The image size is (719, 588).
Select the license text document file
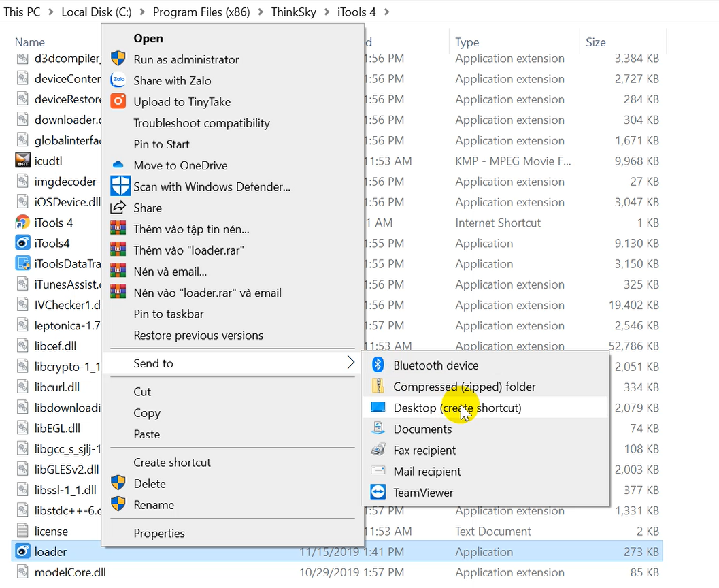pyautogui.click(x=51, y=531)
